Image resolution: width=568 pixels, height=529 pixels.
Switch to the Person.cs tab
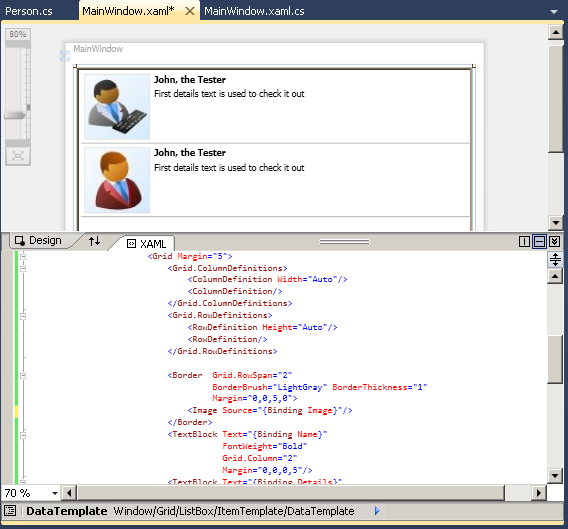29,11
